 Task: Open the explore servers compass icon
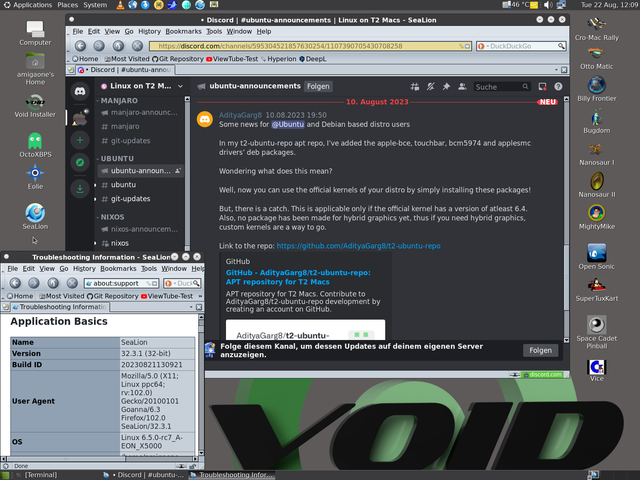[80, 162]
